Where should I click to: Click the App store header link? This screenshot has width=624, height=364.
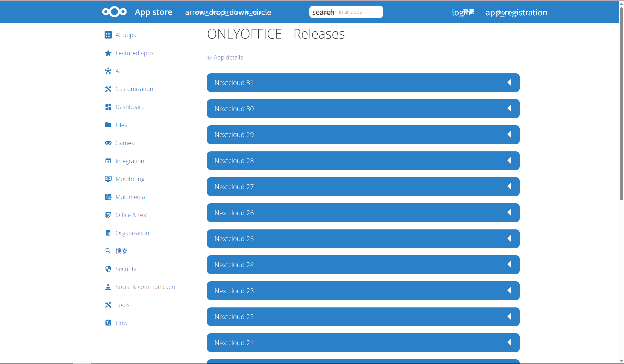(153, 12)
